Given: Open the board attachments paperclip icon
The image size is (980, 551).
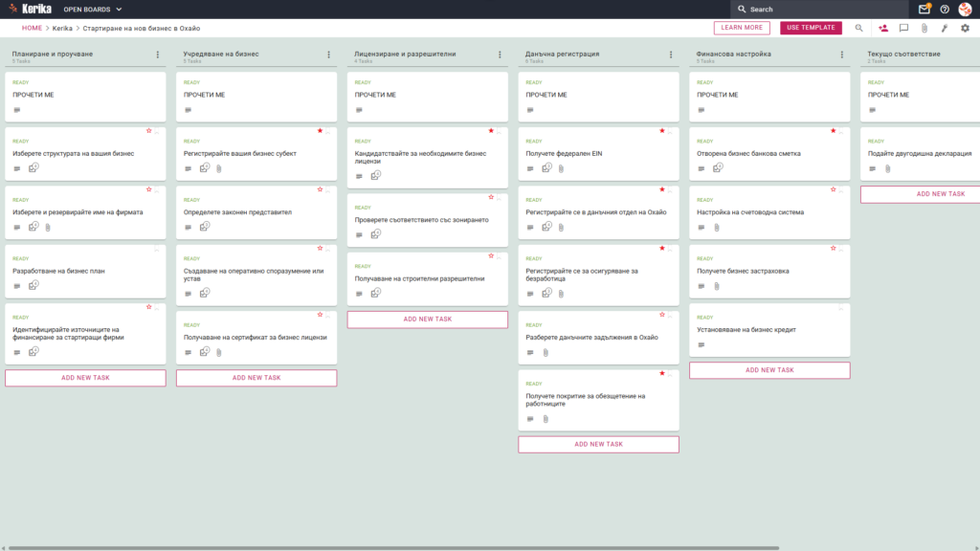Looking at the screenshot, I should pyautogui.click(x=924, y=28).
